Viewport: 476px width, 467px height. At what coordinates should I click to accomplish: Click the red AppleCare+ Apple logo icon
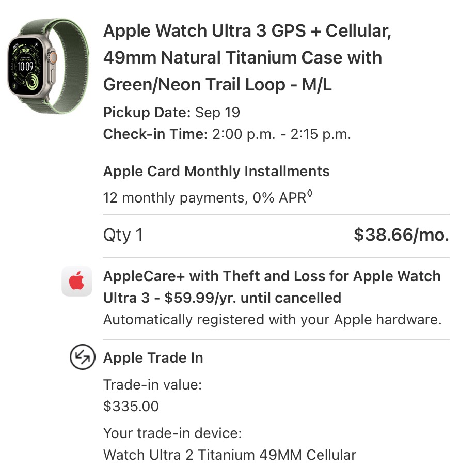click(x=77, y=282)
